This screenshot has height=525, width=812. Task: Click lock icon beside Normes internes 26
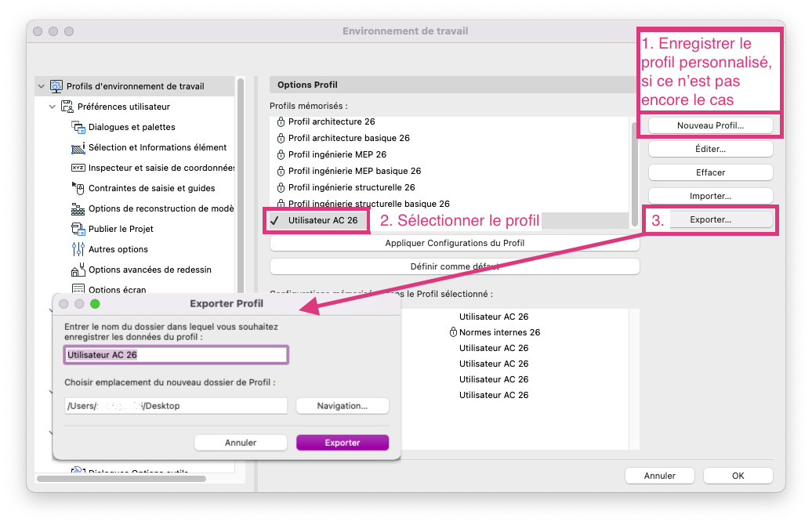453,332
